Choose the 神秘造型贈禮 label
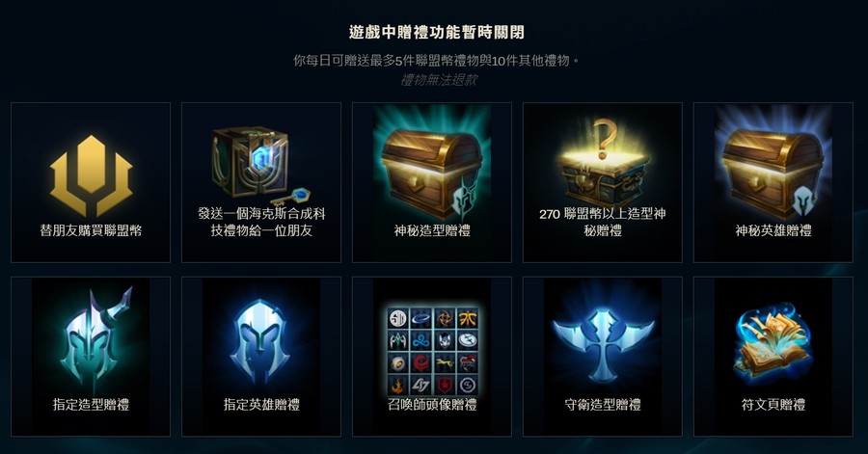The image size is (868, 454). [432, 230]
